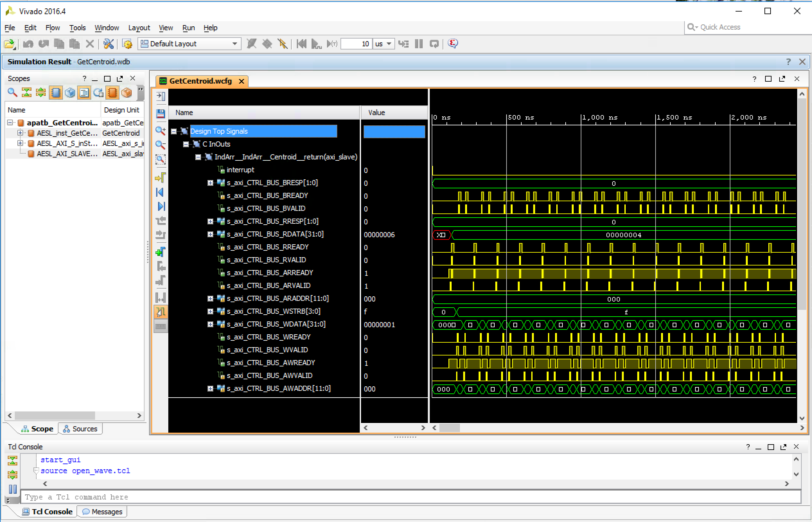The image size is (812, 522).
Task: Click the Value column header in waveform
Action: (394, 113)
